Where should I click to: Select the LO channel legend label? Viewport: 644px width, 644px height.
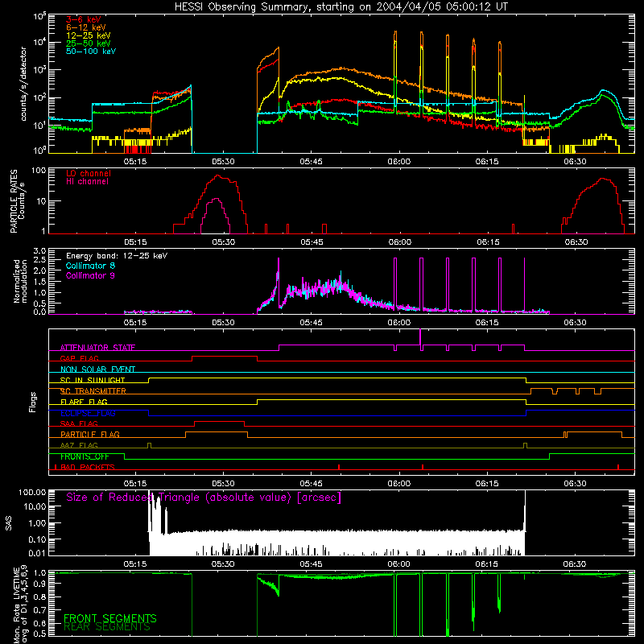(x=89, y=173)
